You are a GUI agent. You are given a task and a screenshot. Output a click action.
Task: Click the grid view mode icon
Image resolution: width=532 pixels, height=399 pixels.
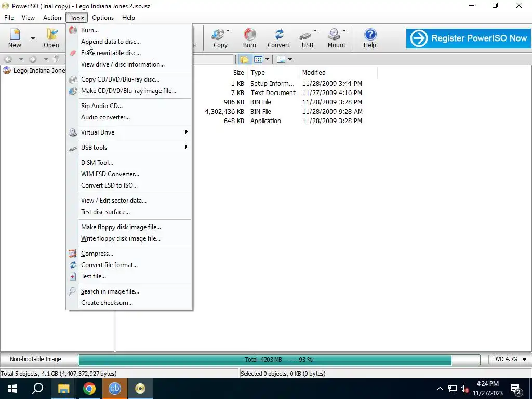[258, 59]
